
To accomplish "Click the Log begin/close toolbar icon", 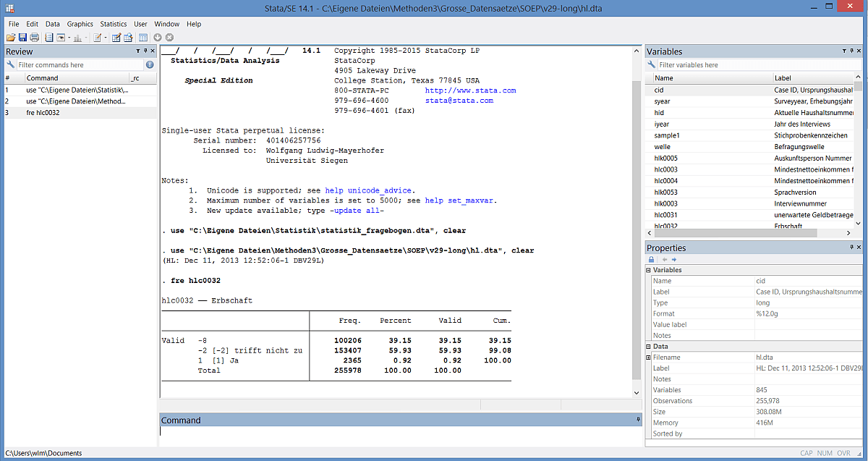I will pyautogui.click(x=49, y=37).
